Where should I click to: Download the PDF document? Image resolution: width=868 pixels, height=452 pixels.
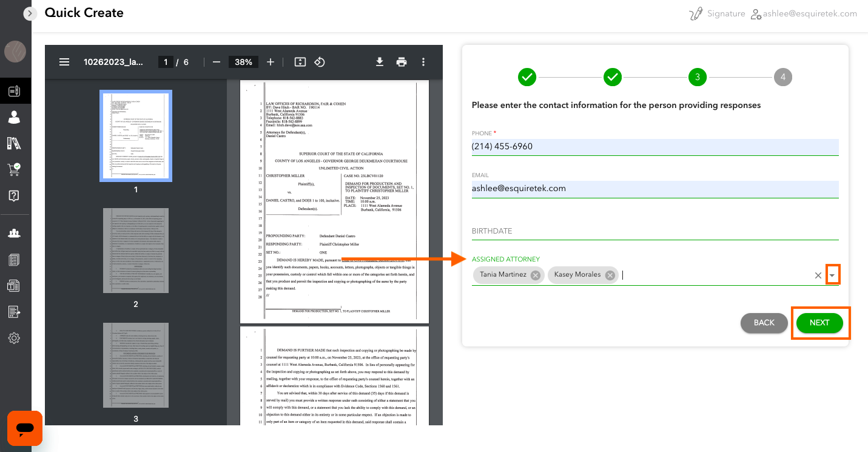[380, 62]
